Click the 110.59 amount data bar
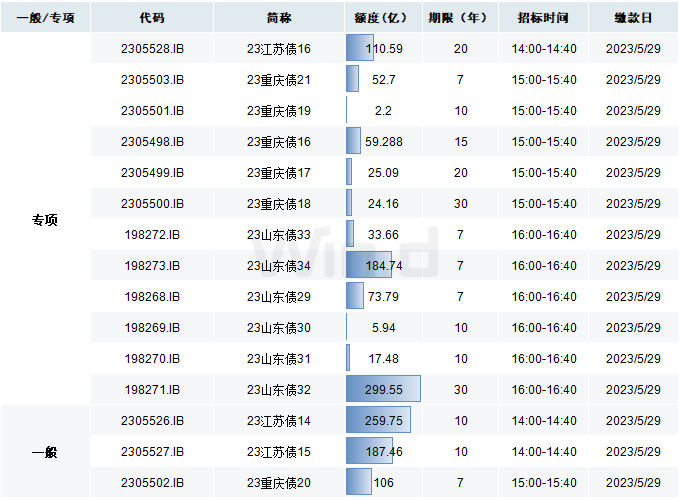This screenshot has width=679, height=500. (x=360, y=48)
